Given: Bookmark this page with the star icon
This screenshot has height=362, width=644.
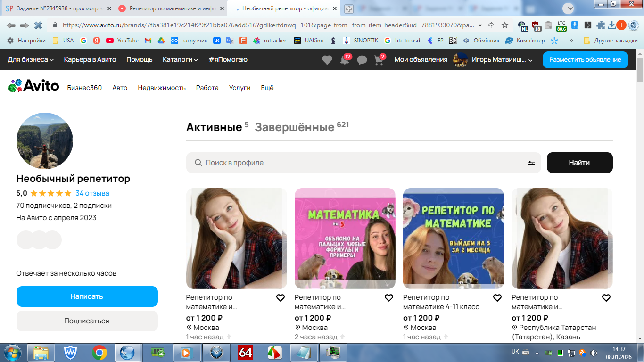Looking at the screenshot, I should point(505,25).
